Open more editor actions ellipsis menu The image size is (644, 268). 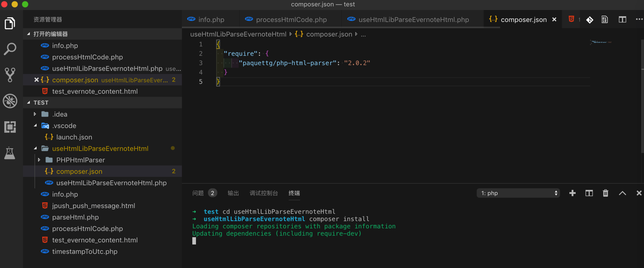click(639, 19)
